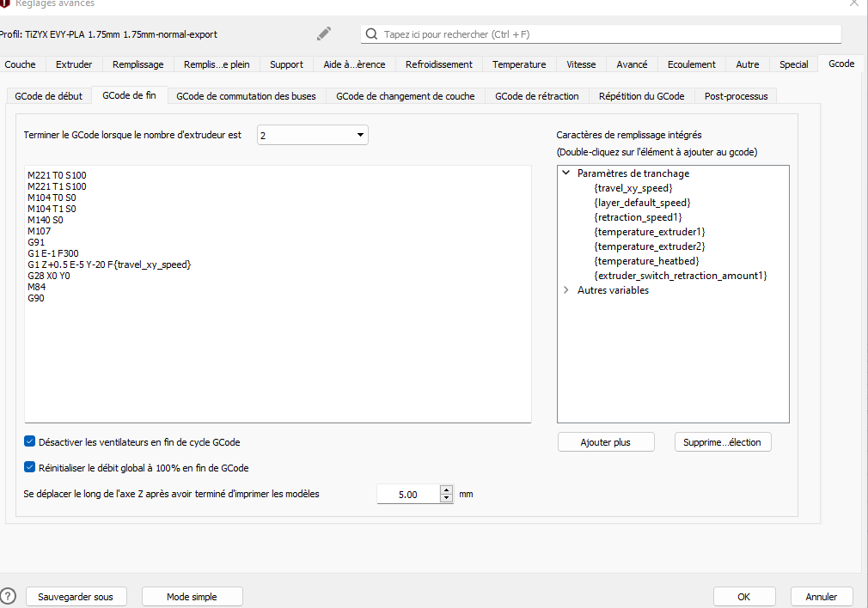
Task: Click the Z axis move value field
Action: (x=408, y=494)
